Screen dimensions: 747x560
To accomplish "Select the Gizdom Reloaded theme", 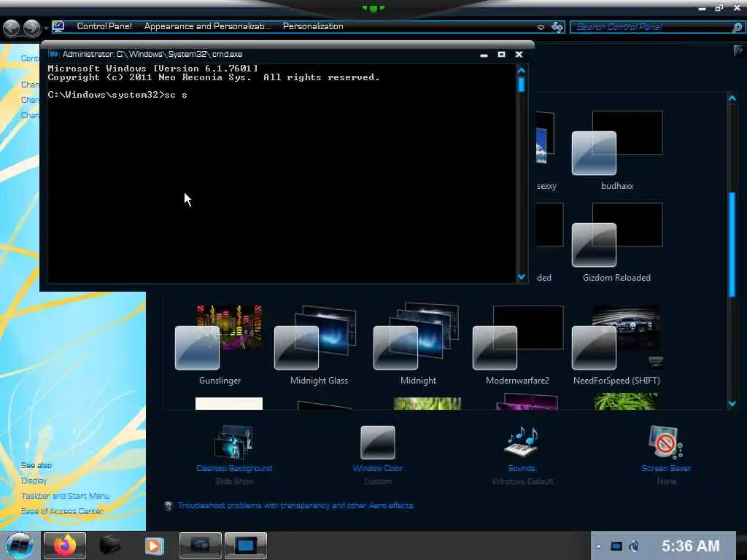I will tap(617, 242).
